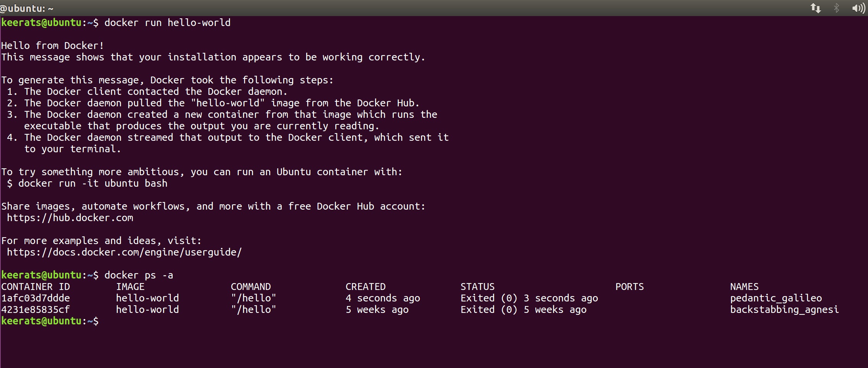The image size is (868, 368).
Task: Click the CONTAINER ID column header
Action: click(x=36, y=287)
